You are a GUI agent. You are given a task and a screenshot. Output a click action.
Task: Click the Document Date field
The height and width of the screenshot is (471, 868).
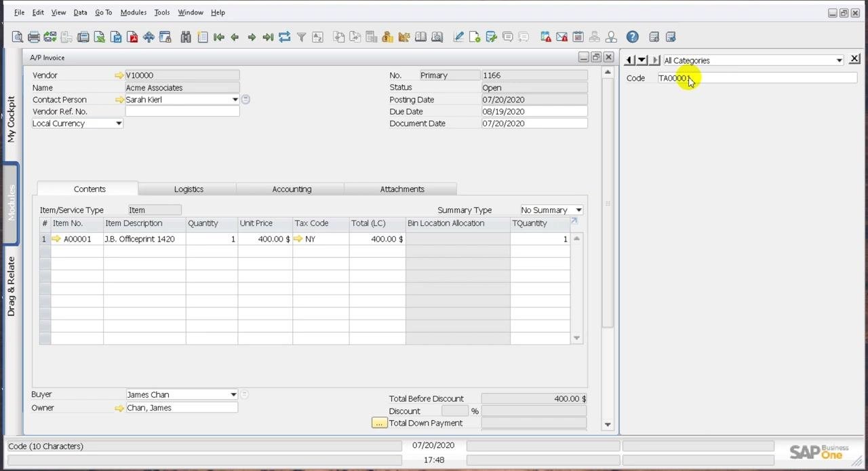(534, 124)
